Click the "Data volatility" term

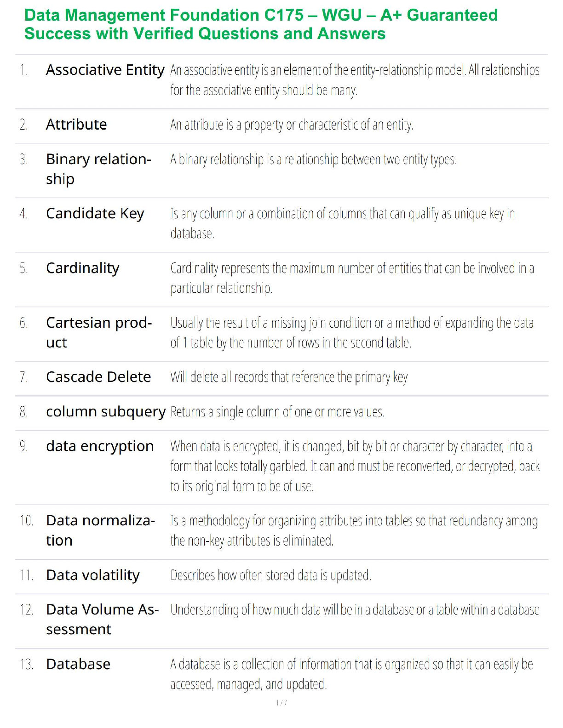pyautogui.click(x=92, y=575)
